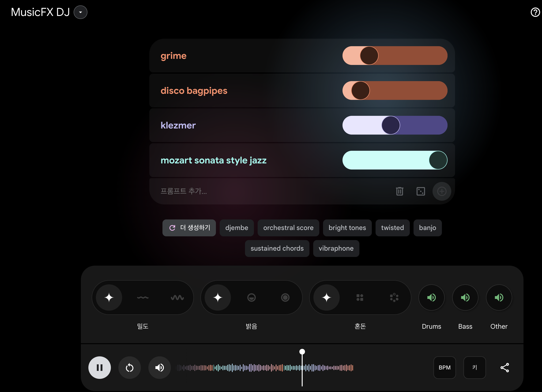
Task: Mute the Drums stem
Action: [x=431, y=298]
